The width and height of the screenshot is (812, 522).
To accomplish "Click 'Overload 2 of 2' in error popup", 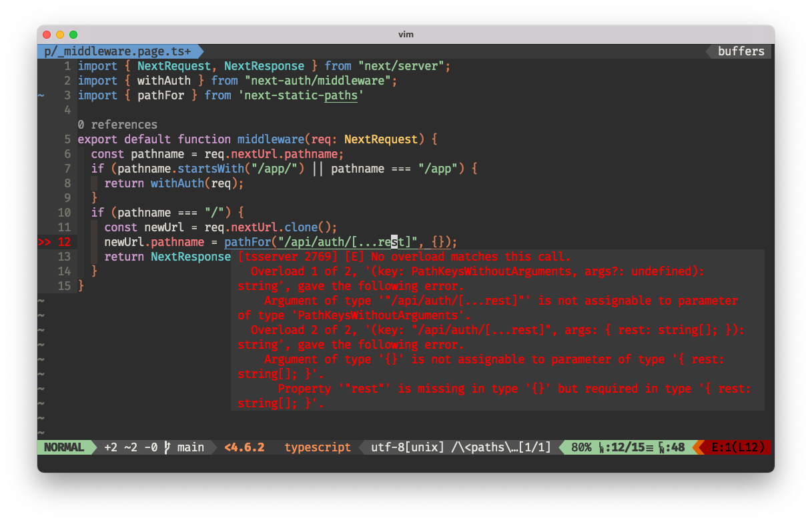I will click(301, 330).
